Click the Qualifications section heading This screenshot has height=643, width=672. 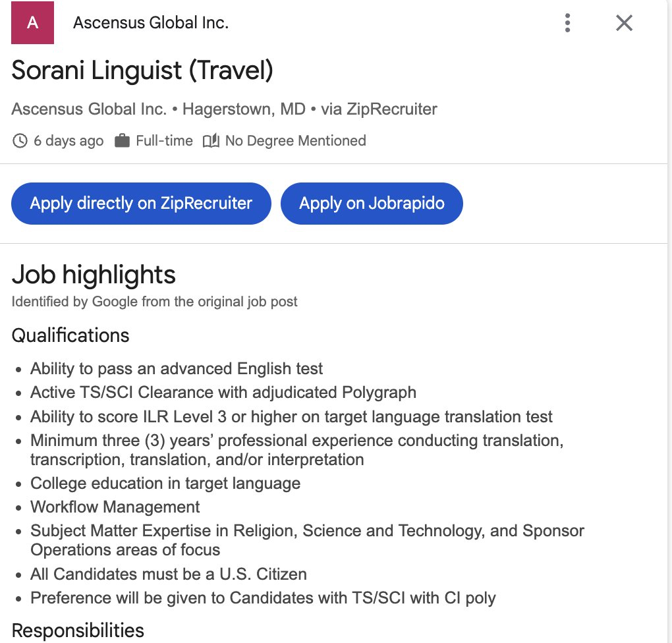coord(70,335)
